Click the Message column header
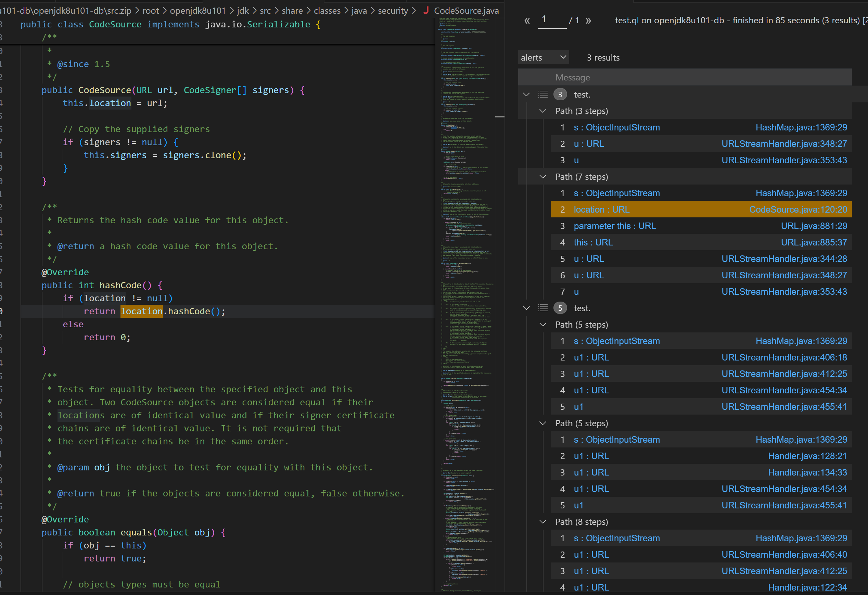 click(573, 77)
